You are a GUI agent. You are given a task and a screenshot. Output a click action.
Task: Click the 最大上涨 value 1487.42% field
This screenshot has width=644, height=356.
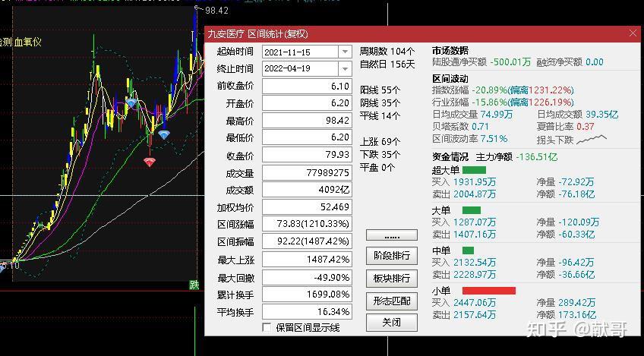pyautogui.click(x=307, y=260)
